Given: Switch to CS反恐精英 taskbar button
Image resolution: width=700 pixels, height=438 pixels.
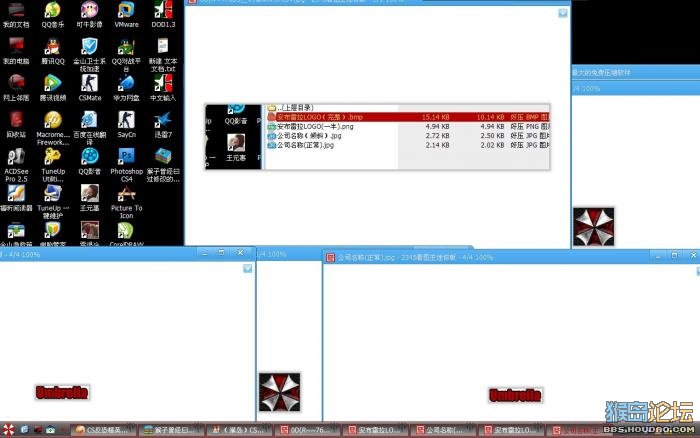Looking at the screenshot, I should pos(103,430).
